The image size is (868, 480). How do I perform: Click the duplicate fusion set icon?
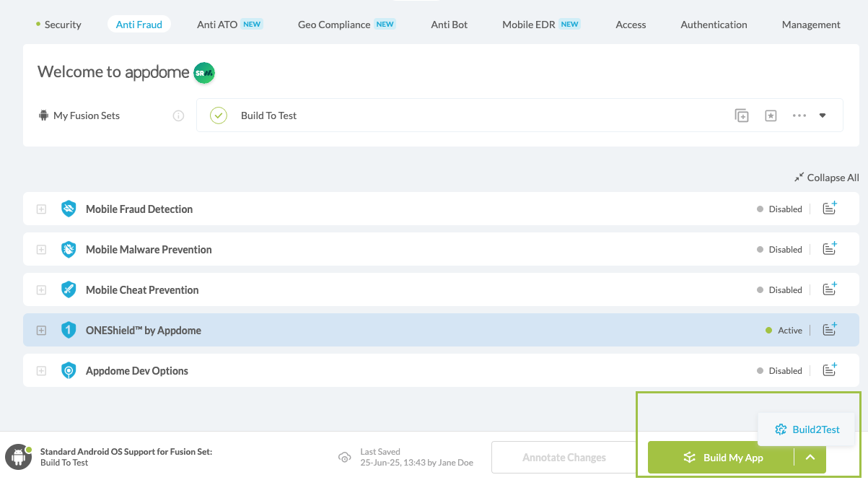tap(742, 115)
